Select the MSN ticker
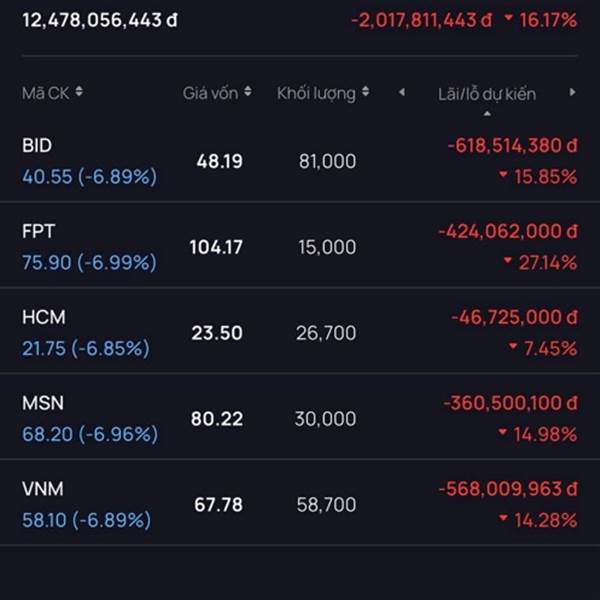The height and width of the screenshot is (600, 600). pyautogui.click(x=42, y=403)
